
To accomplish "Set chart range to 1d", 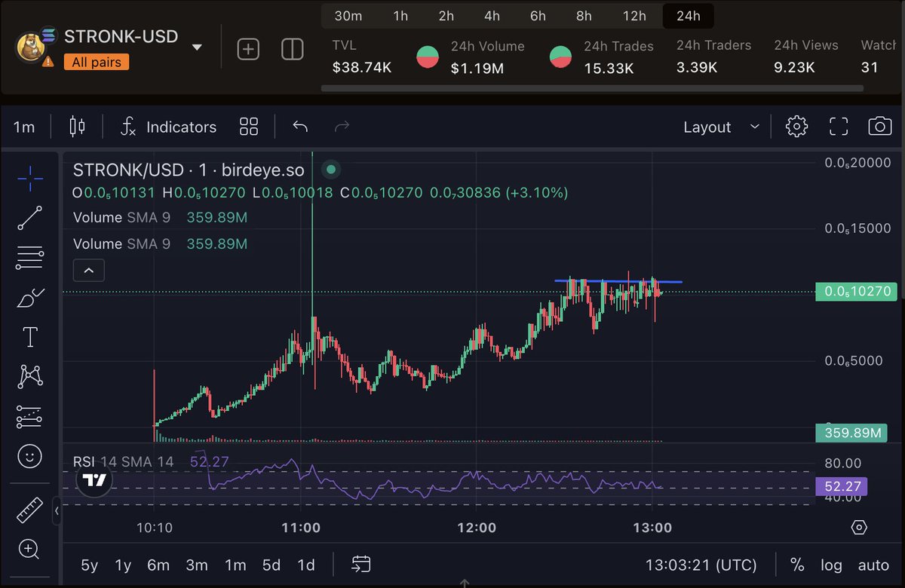I will point(306,565).
